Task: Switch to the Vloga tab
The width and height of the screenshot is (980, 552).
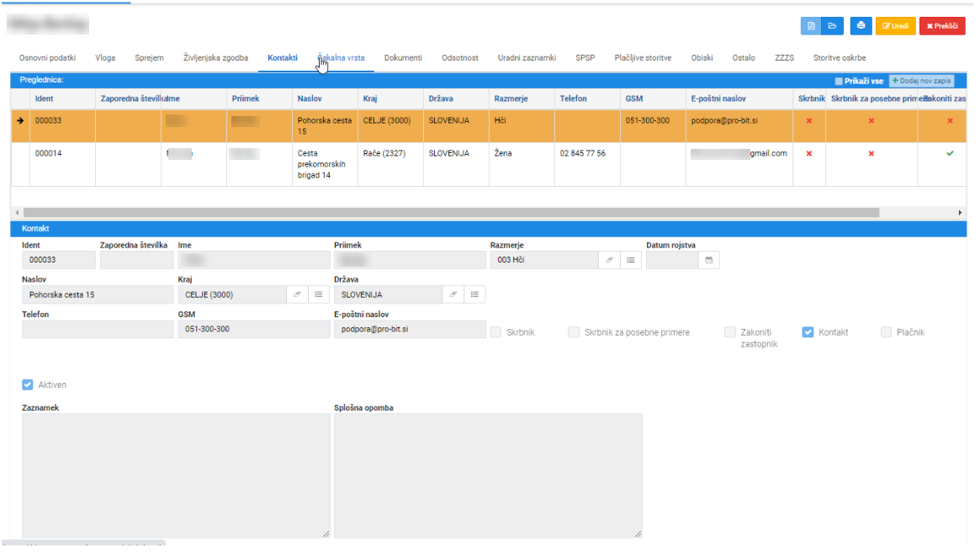Action: [x=105, y=57]
